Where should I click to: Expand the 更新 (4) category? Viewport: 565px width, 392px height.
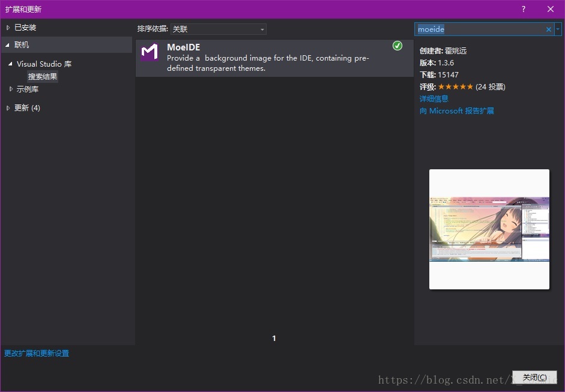[x=8, y=107]
